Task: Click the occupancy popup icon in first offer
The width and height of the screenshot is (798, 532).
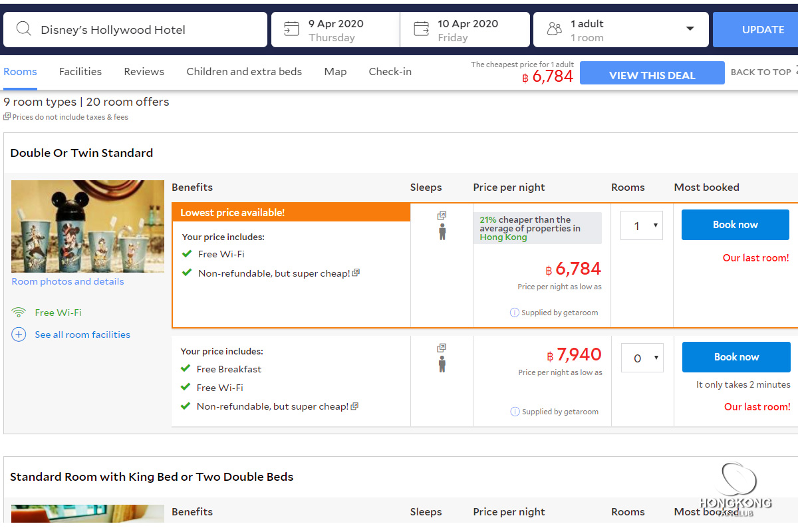Action: point(442,215)
